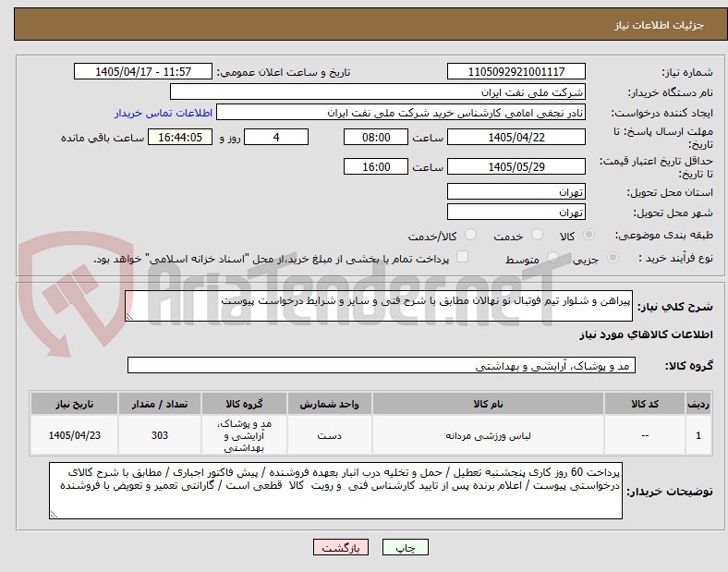Click the شماره نیاز number field

[x=516, y=71]
